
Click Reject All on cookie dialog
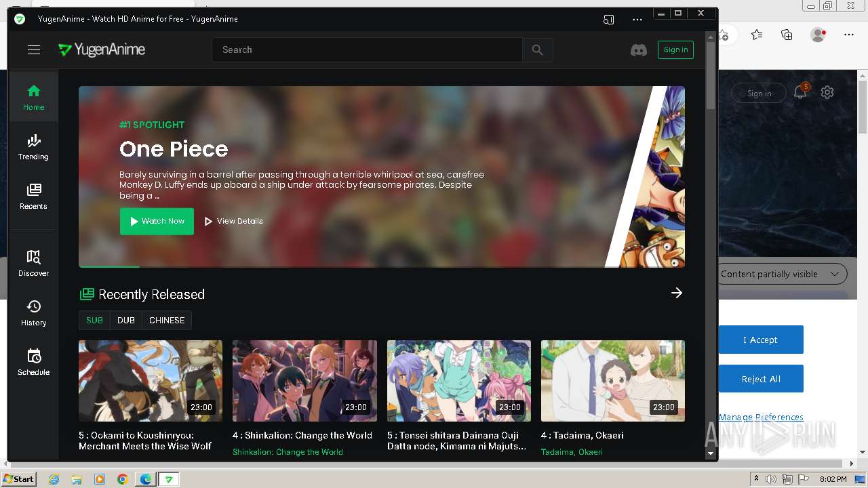761,379
